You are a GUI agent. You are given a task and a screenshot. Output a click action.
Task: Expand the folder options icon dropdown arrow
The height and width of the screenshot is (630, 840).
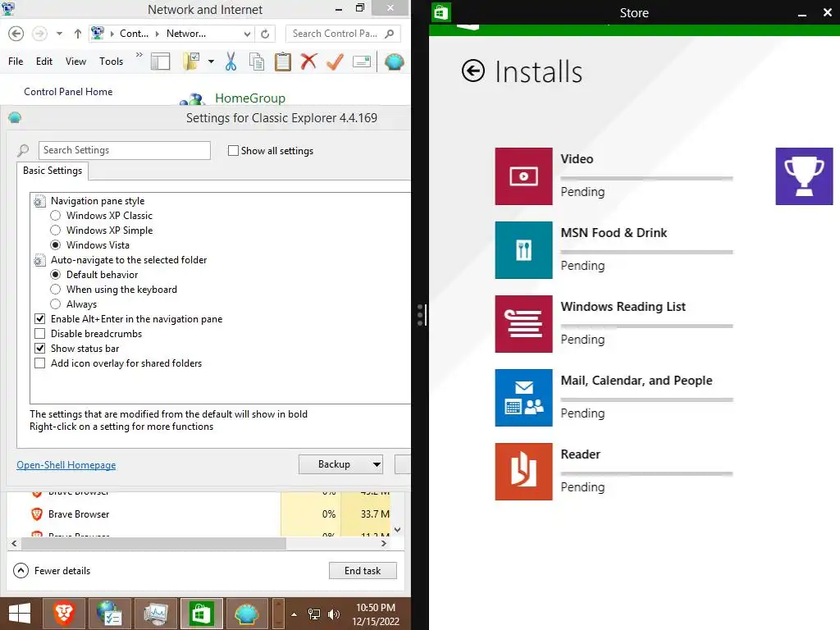coord(211,62)
